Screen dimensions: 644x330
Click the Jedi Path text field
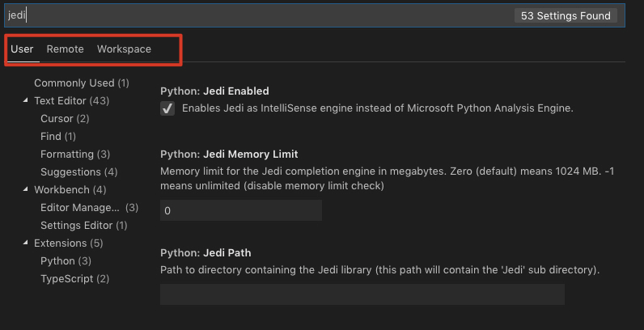(362, 294)
